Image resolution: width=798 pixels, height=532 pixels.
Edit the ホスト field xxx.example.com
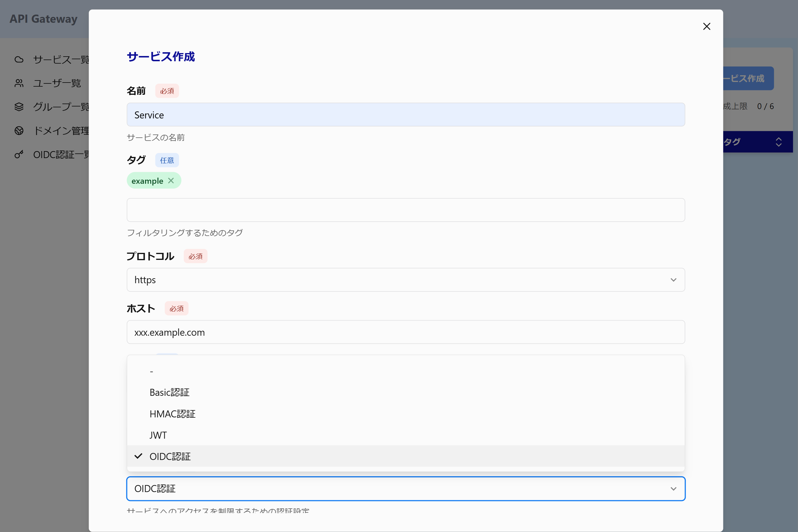pyautogui.click(x=406, y=332)
